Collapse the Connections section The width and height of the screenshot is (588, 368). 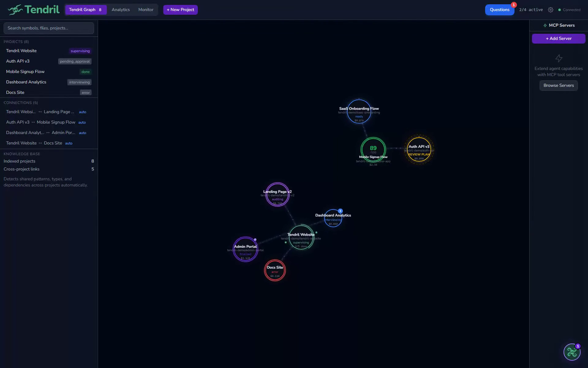(x=21, y=103)
